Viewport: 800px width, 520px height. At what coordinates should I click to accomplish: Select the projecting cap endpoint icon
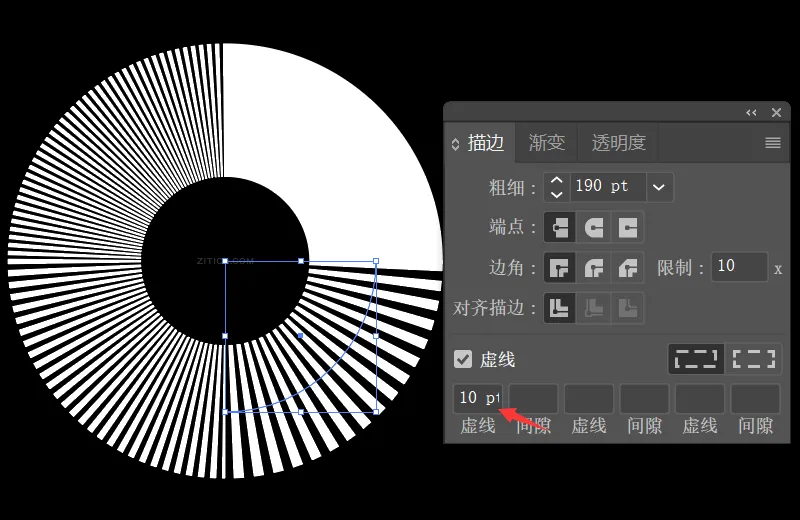coord(627,227)
